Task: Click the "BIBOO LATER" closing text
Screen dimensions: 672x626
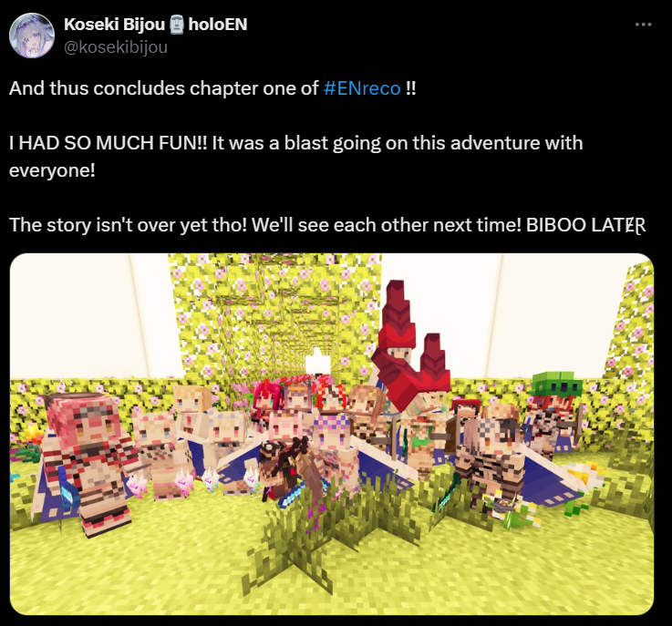Action: pos(585,225)
